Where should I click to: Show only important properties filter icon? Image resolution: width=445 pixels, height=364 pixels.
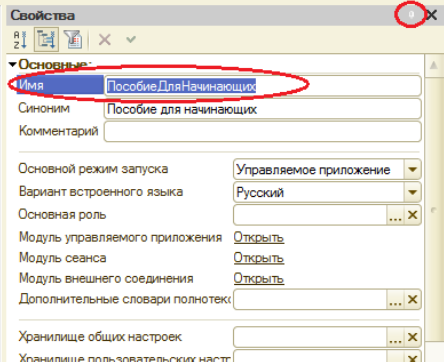pos(73,40)
